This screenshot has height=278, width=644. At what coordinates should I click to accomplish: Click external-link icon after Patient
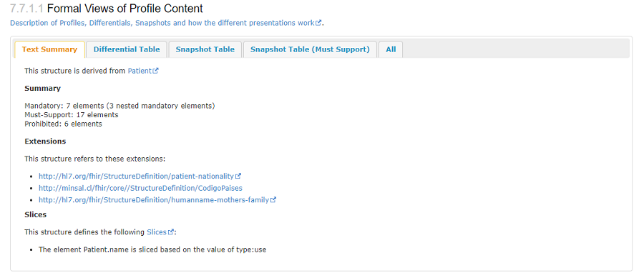coord(156,71)
